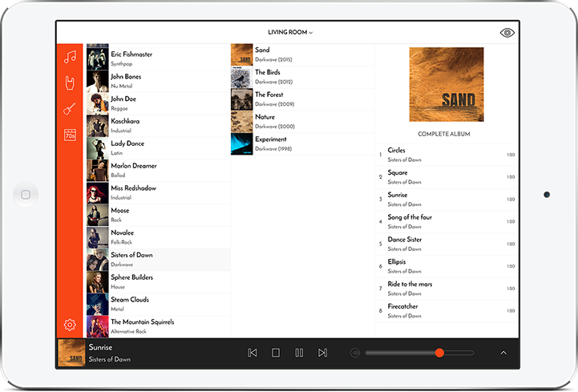Open the music notes library icon
Screen dimensions: 578x392
70,57
